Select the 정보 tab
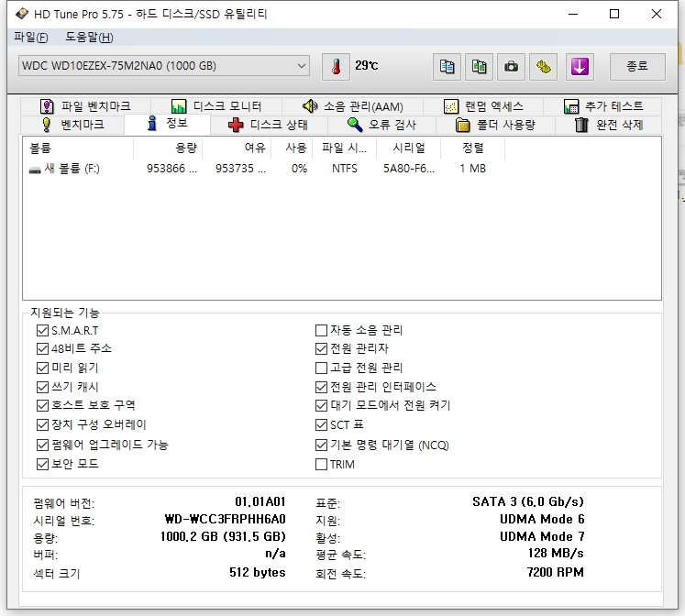 pos(167,124)
